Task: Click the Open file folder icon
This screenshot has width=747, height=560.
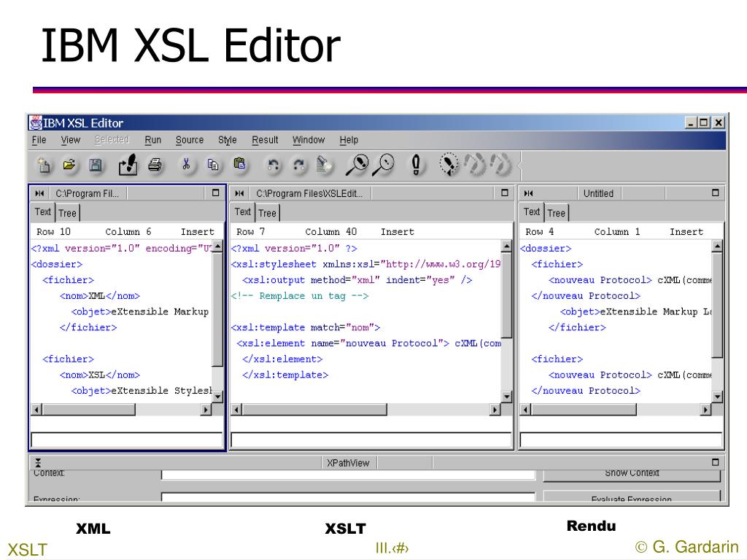Action: (x=69, y=166)
